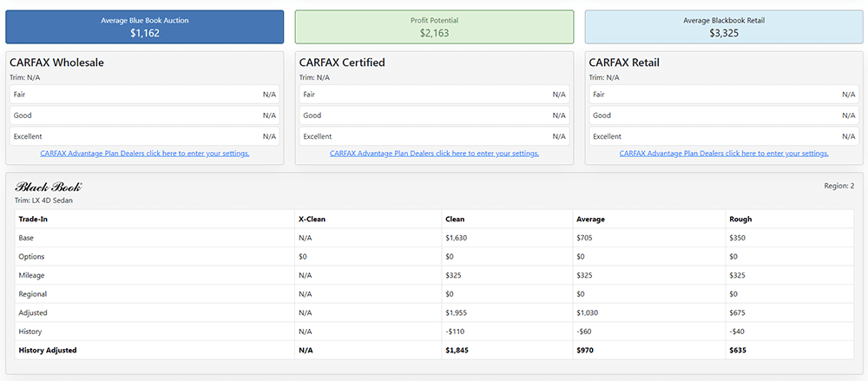Image resolution: width=868 pixels, height=381 pixels.
Task: Click the Black Book script logo
Action: [49, 187]
